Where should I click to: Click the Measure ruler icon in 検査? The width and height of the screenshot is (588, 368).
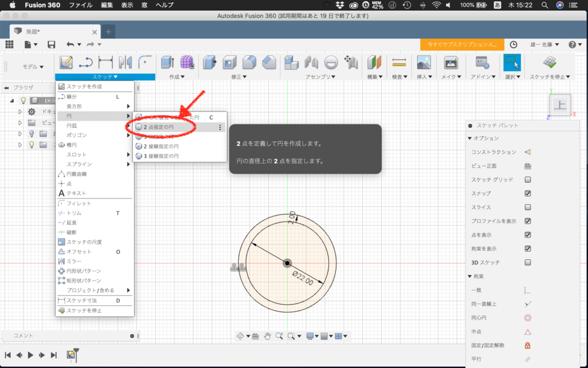[399, 62]
